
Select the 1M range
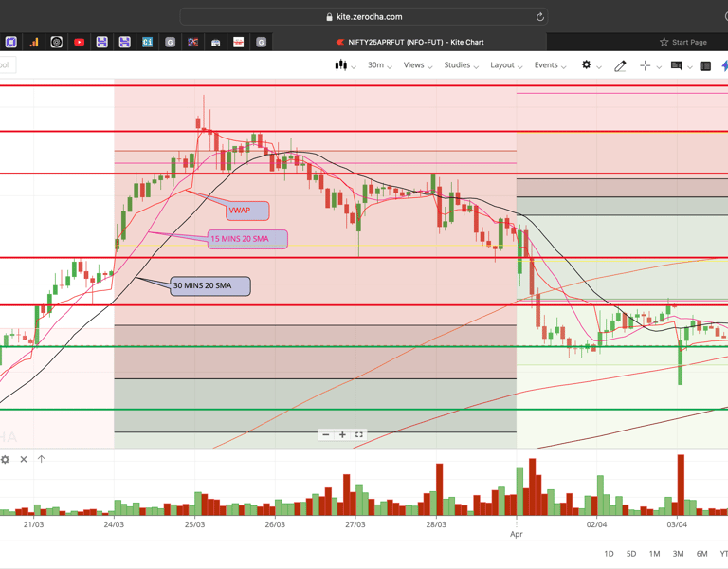pyautogui.click(x=655, y=554)
